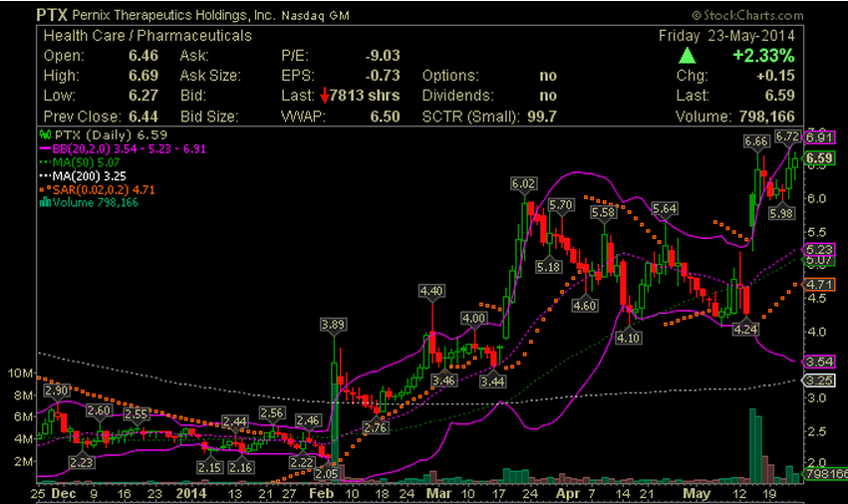Click the MA(50) green dotted legend
Image resolution: width=848 pixels, height=504 pixels.
(80, 162)
